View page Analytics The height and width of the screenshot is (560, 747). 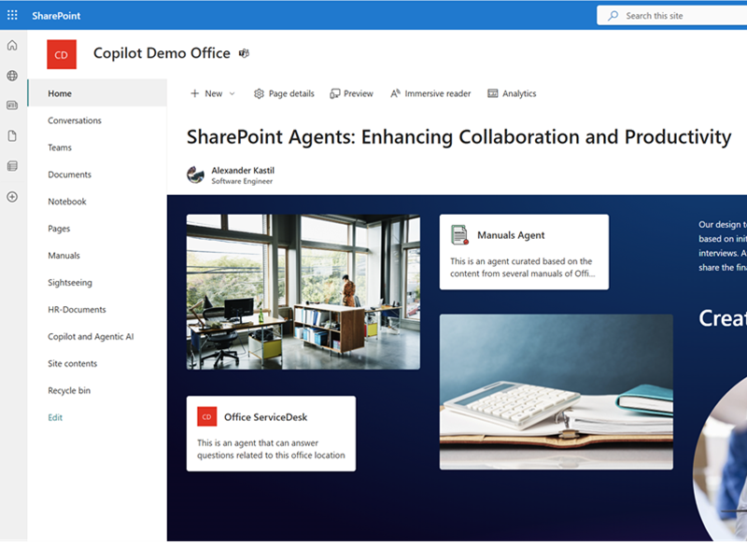pos(512,93)
